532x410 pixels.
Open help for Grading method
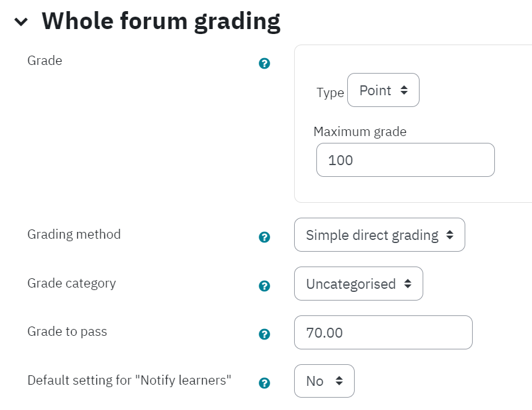pyautogui.click(x=264, y=237)
